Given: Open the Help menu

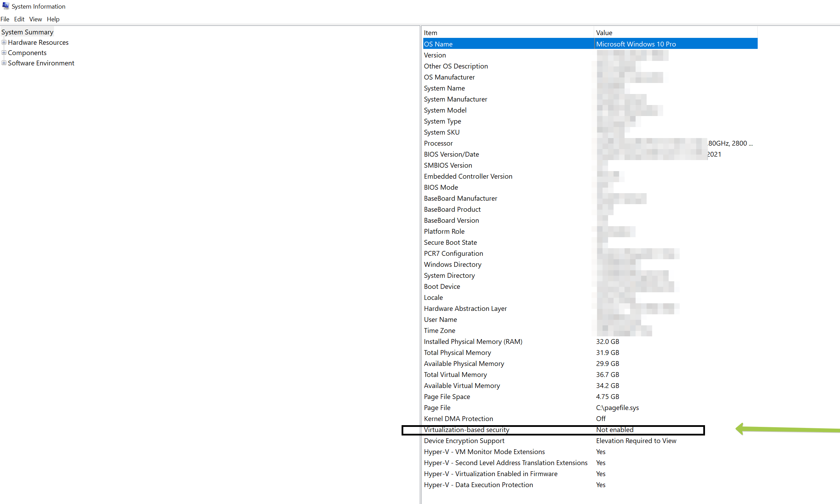Looking at the screenshot, I should [x=53, y=19].
